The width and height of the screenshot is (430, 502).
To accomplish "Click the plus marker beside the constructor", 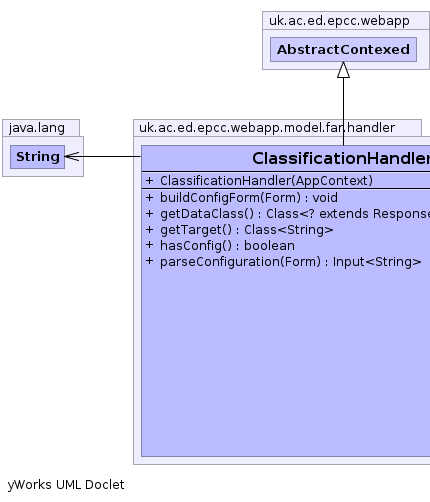I will coord(149,181).
